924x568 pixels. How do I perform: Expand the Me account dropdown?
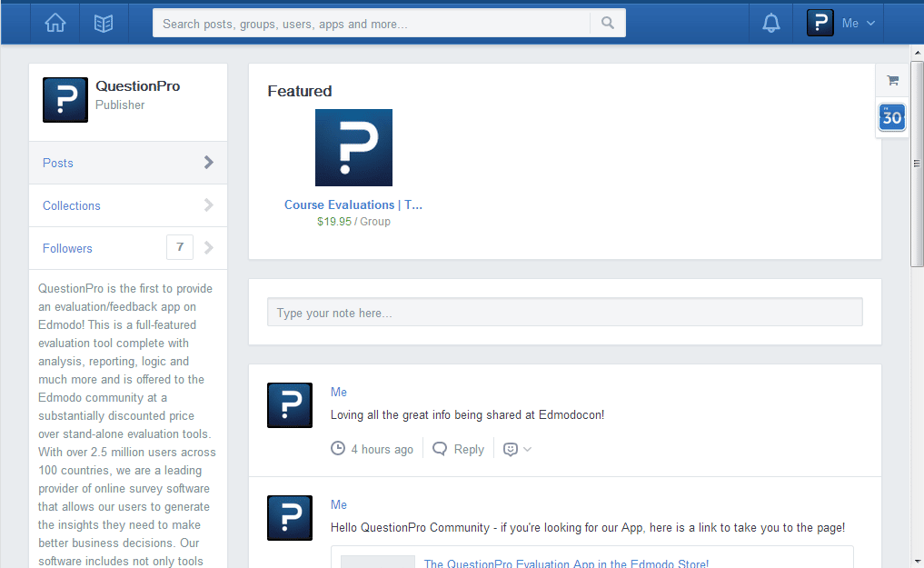(x=859, y=24)
